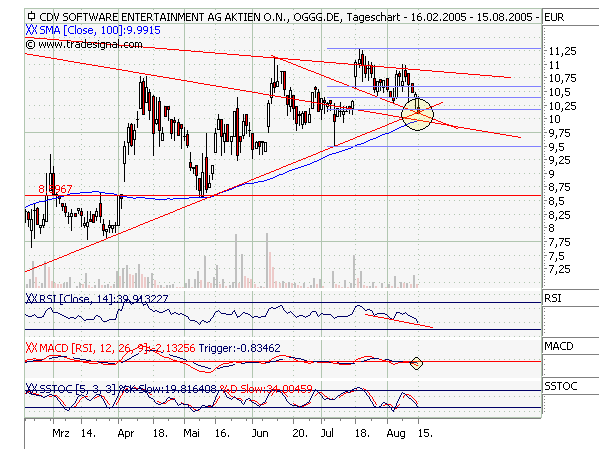Click the 8,75 price axis label
This screenshot has width=600, height=450.
[559, 188]
